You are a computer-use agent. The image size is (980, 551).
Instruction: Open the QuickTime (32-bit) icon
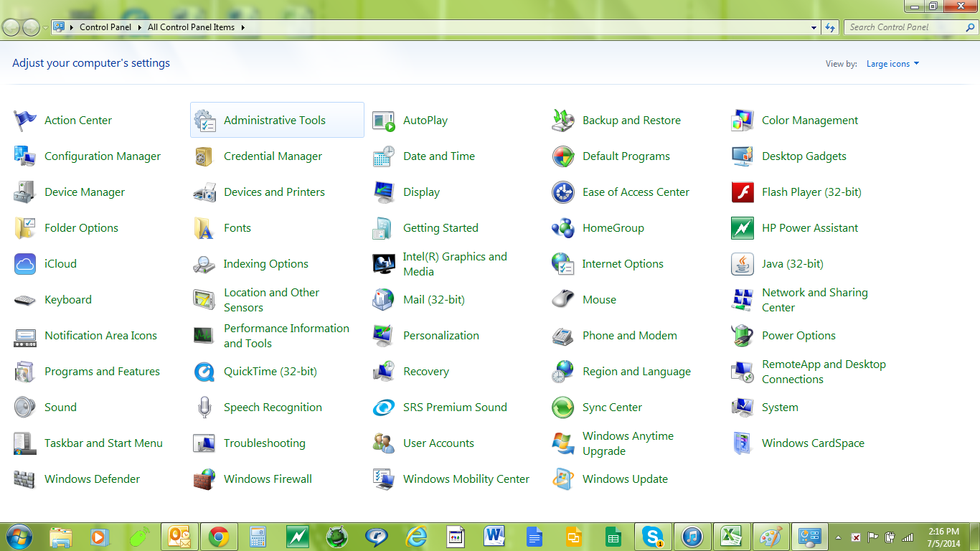coord(204,372)
